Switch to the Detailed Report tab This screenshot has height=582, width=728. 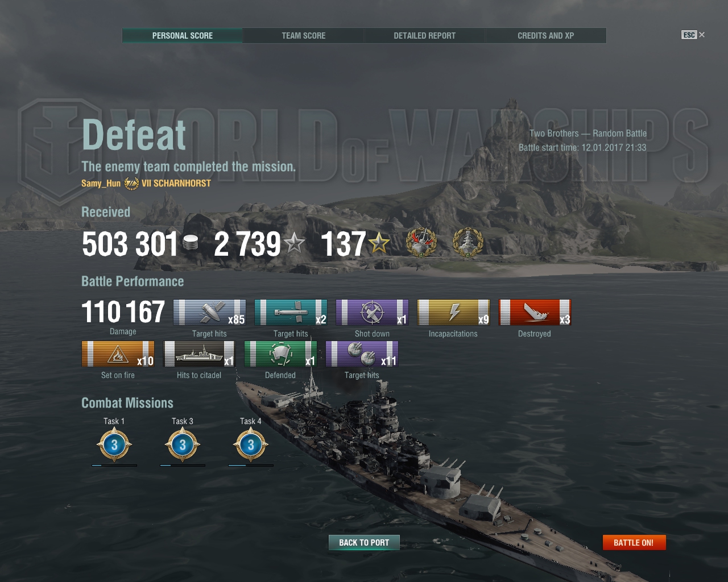tap(425, 35)
